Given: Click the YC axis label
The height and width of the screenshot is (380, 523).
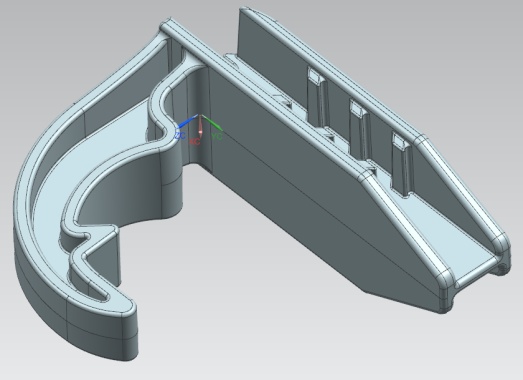Looking at the screenshot, I should click(216, 136).
